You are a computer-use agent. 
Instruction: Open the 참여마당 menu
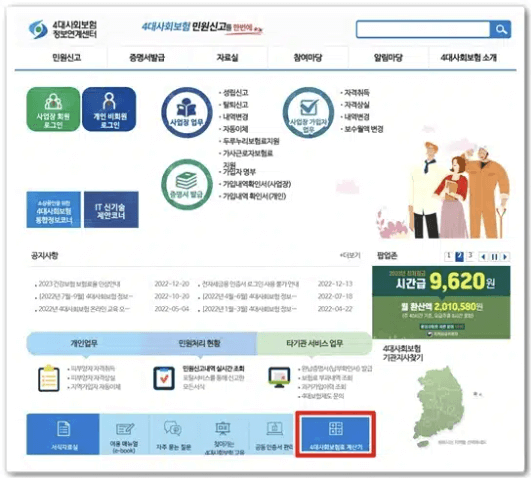[x=308, y=58]
